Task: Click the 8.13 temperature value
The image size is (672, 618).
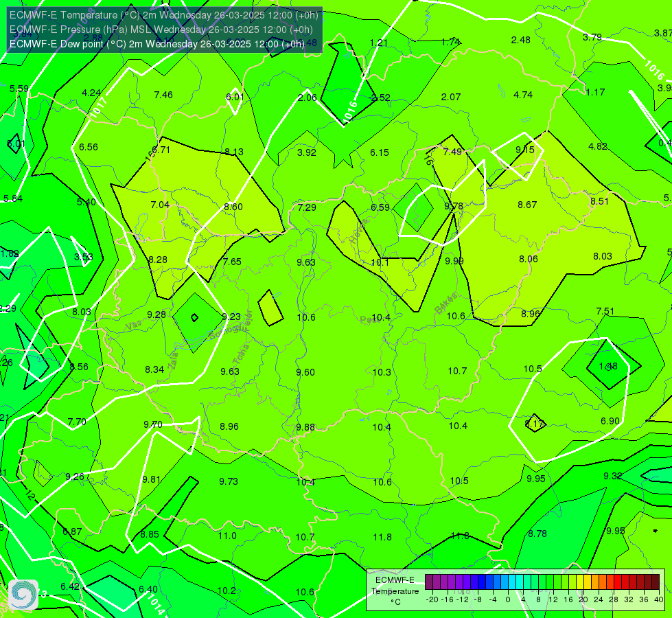Action: click(x=234, y=152)
